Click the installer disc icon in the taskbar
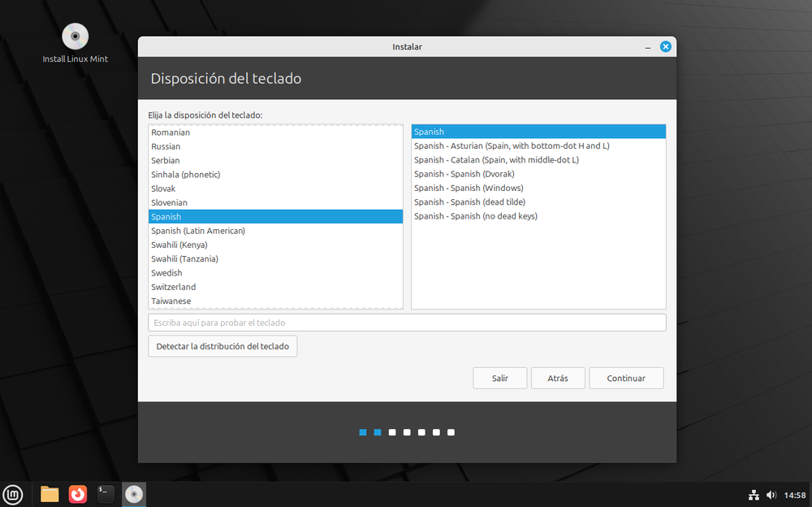The height and width of the screenshot is (507, 812). pyautogui.click(x=133, y=493)
